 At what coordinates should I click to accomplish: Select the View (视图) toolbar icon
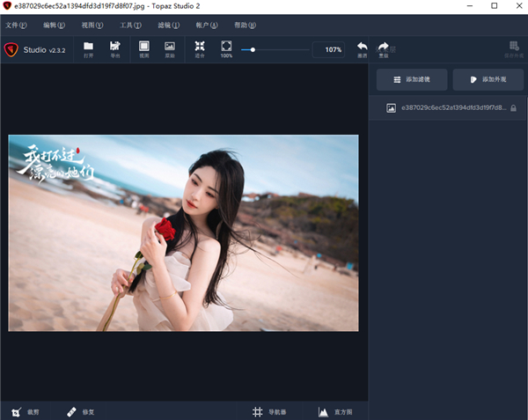[x=144, y=48]
